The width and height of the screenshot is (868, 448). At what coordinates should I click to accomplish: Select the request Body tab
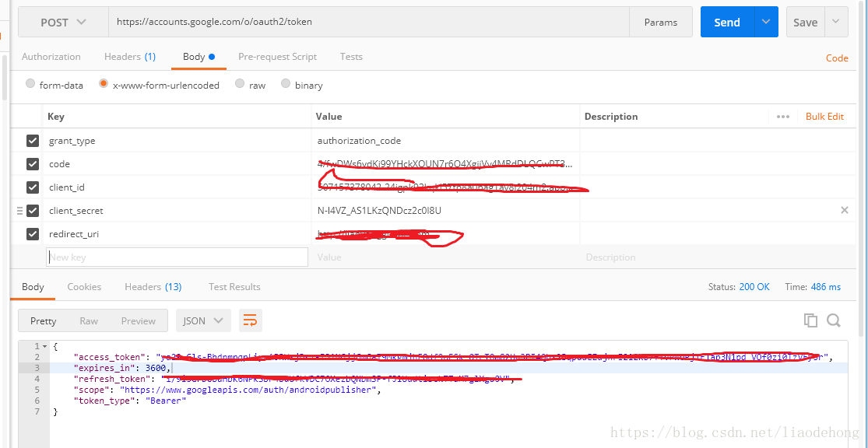[199, 57]
